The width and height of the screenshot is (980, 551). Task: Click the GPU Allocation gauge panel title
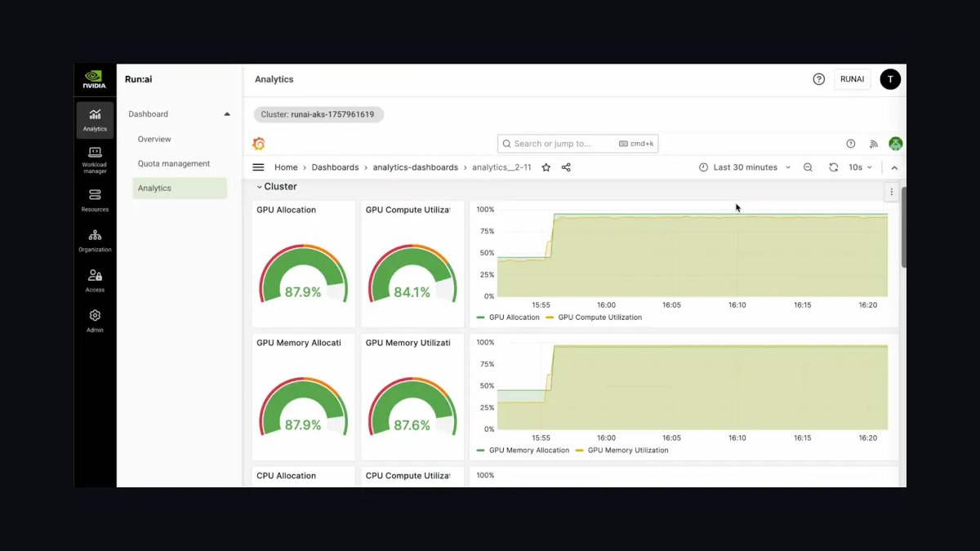[286, 210]
